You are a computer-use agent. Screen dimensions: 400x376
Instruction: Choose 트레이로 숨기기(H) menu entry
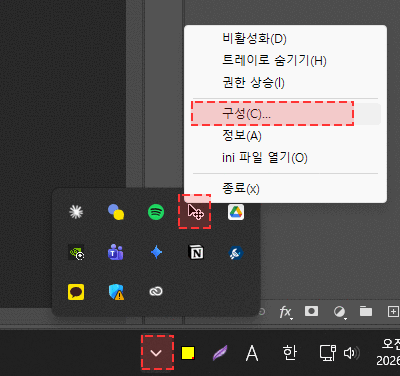click(286, 61)
